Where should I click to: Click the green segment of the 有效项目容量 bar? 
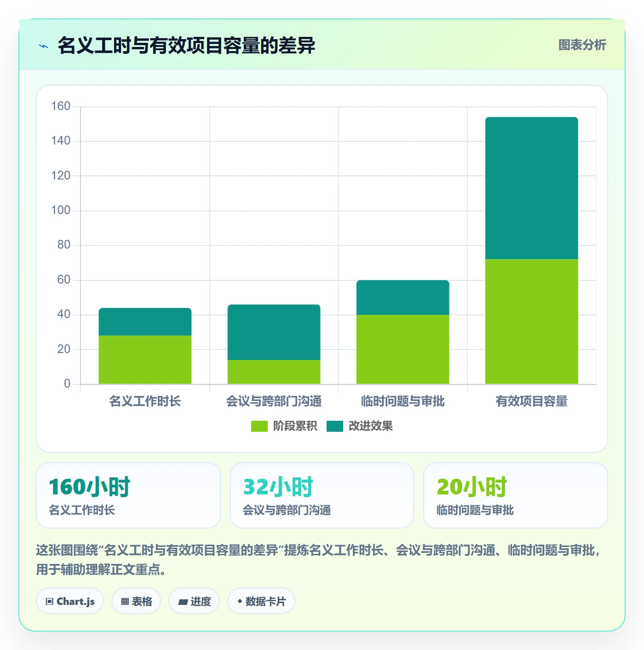click(532, 322)
